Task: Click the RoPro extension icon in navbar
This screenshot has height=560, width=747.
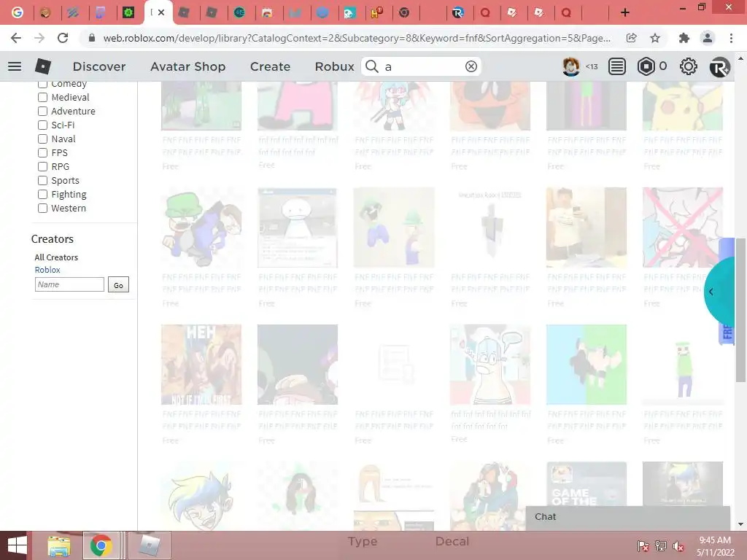Action: point(719,66)
